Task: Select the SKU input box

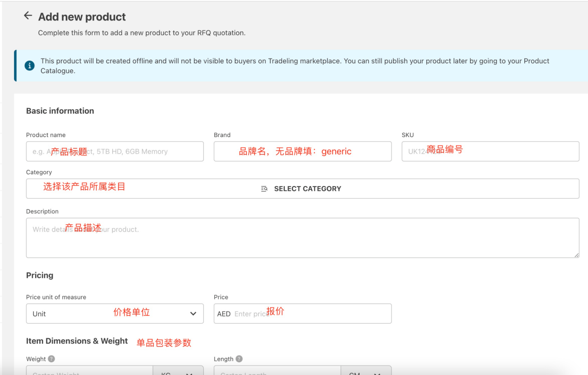Action: point(490,151)
